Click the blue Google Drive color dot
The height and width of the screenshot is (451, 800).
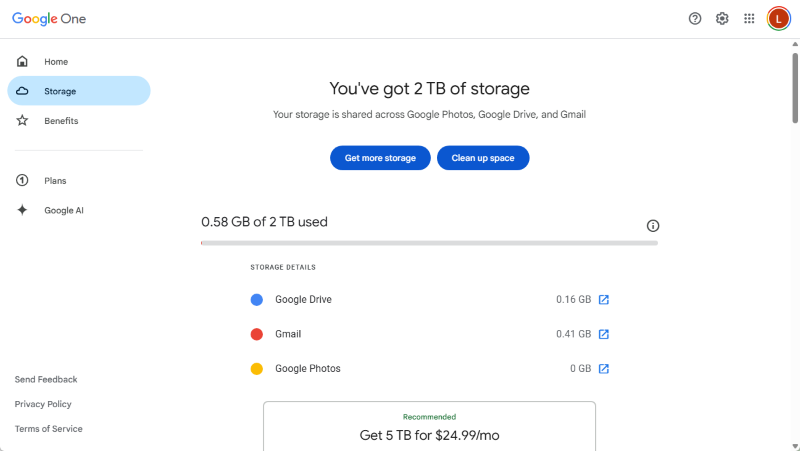pos(257,299)
